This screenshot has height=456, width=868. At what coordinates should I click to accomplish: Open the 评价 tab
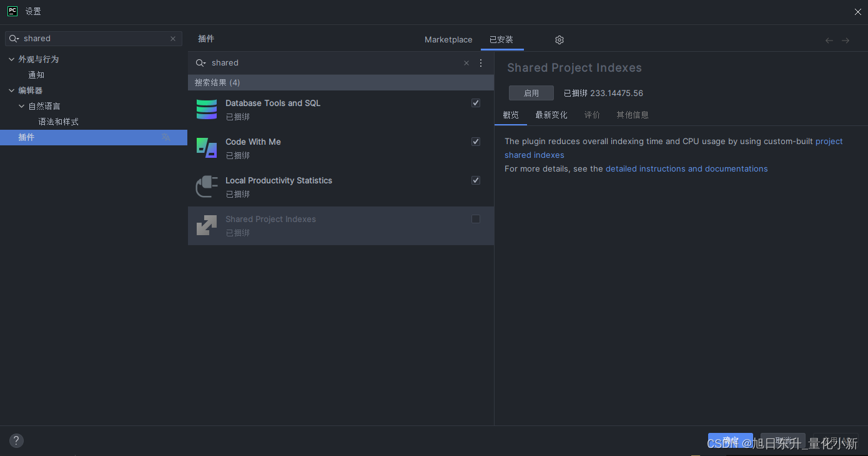click(x=592, y=115)
